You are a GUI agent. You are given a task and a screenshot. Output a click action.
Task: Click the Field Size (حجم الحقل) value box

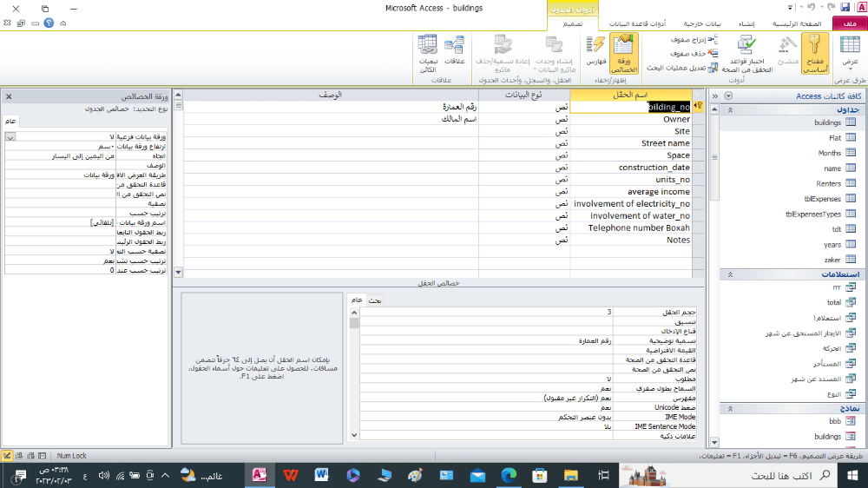point(486,311)
